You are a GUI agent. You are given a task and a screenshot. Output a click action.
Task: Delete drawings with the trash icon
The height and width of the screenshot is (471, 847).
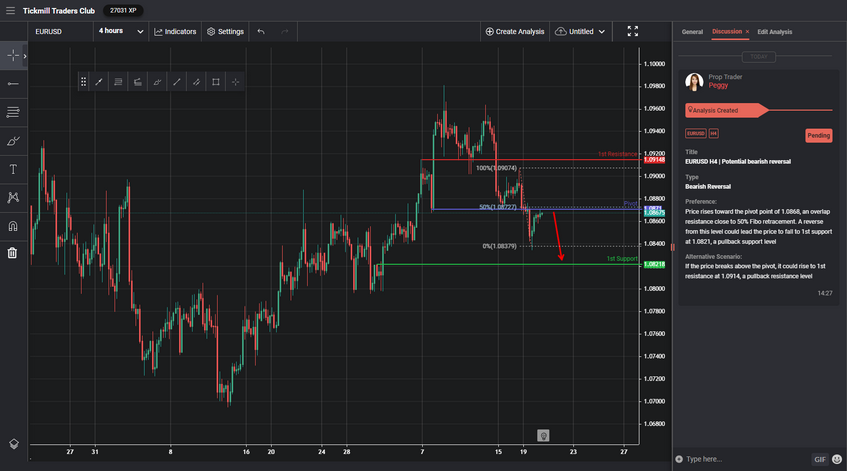[12, 253]
